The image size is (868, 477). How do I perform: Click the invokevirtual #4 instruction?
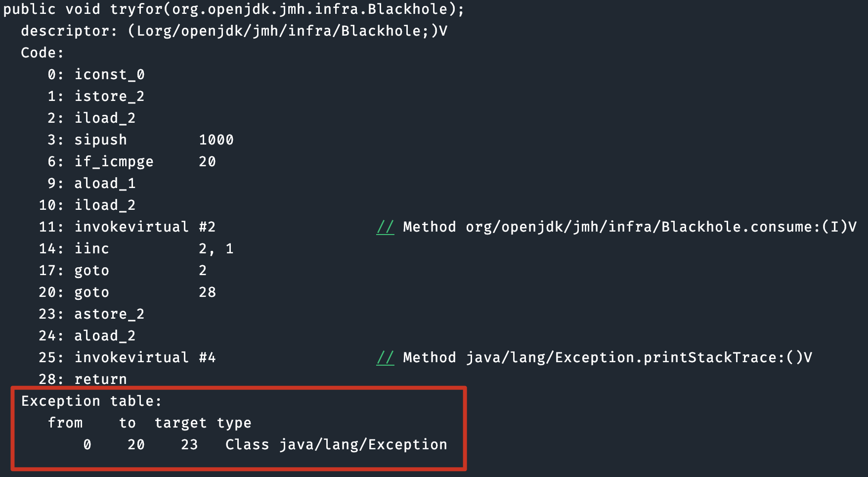click(x=145, y=358)
